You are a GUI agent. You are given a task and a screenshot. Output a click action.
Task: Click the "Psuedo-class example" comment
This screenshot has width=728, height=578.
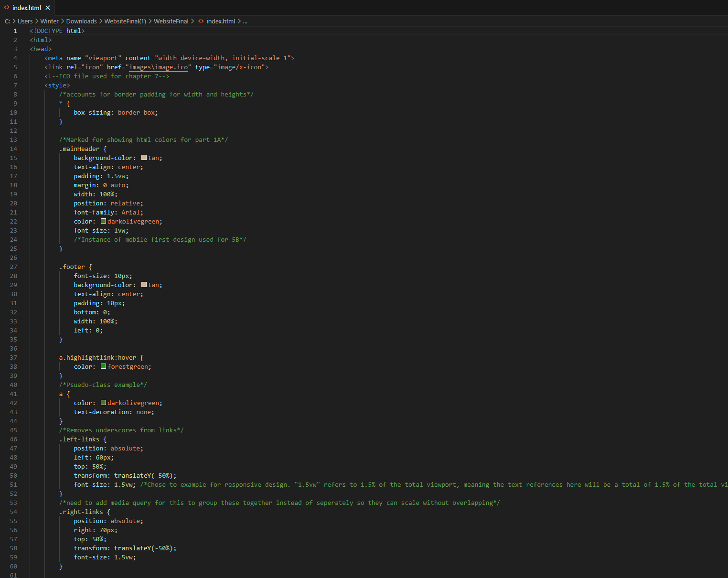(x=103, y=385)
